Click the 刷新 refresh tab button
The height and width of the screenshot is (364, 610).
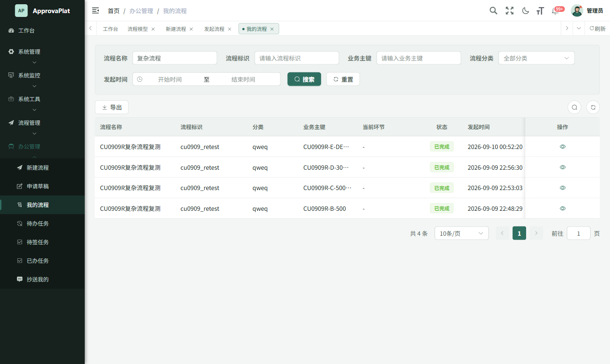tap(597, 28)
